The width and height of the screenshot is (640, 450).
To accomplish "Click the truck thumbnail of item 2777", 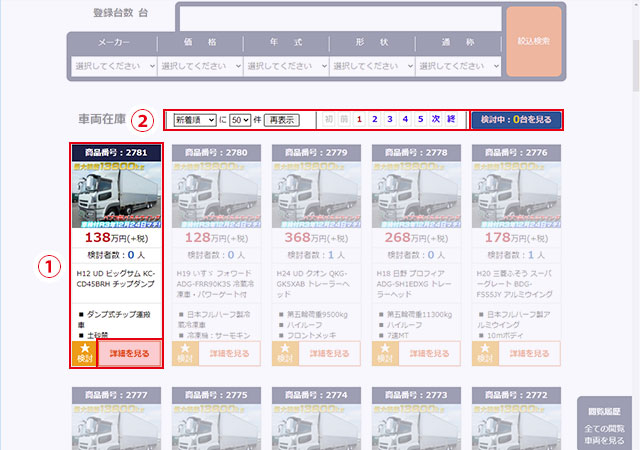I will coord(117,427).
